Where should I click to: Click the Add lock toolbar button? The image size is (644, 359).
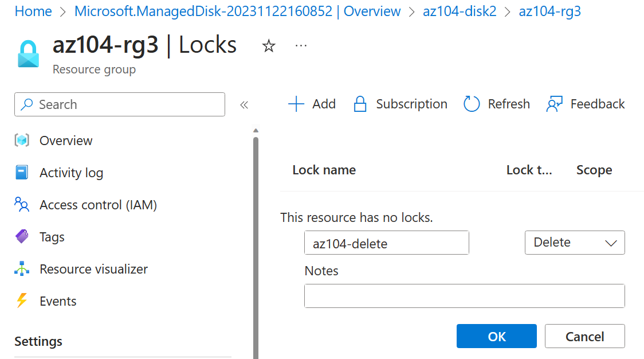point(312,104)
